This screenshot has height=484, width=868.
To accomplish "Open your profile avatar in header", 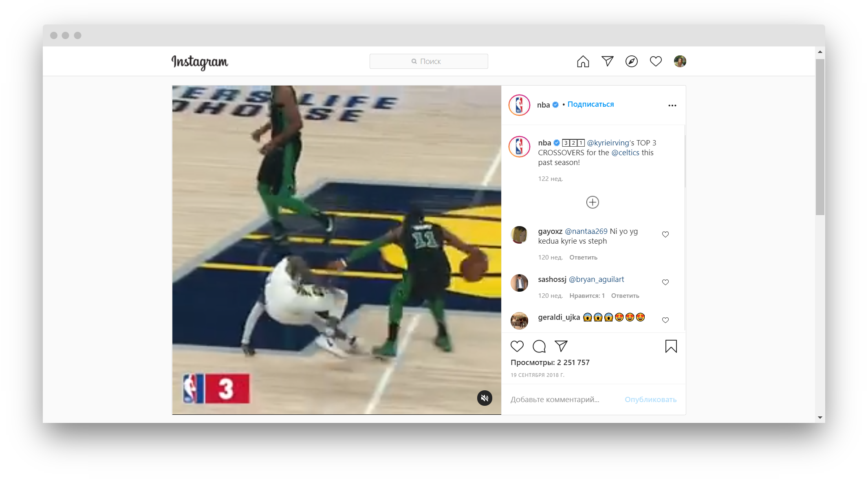I will (x=680, y=61).
